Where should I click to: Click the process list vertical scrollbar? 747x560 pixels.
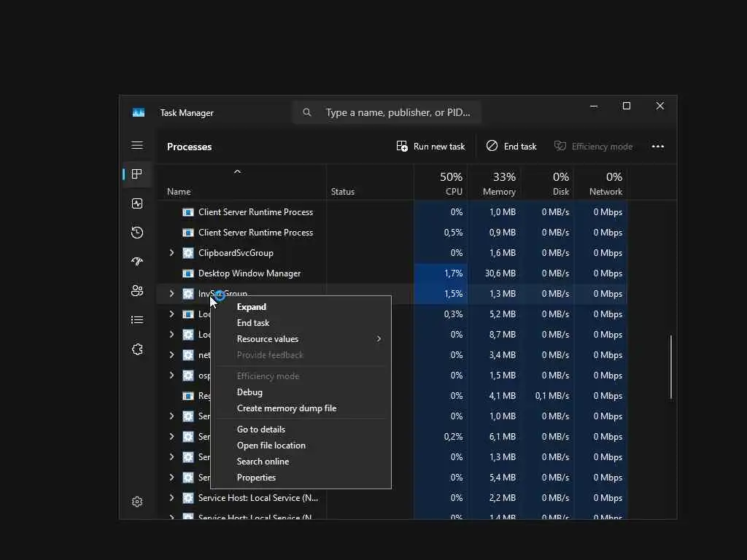coord(671,367)
